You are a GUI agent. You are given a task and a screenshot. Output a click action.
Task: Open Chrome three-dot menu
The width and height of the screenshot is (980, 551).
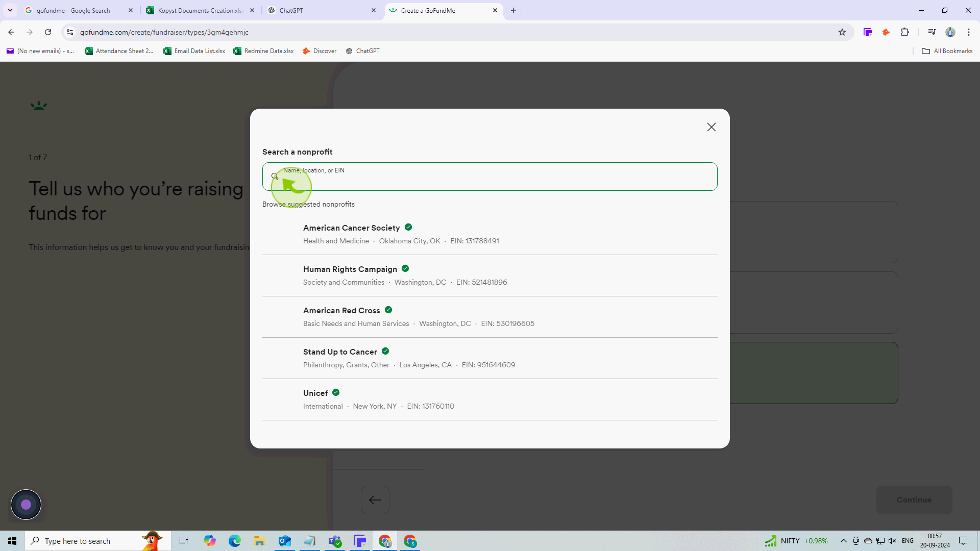click(969, 32)
